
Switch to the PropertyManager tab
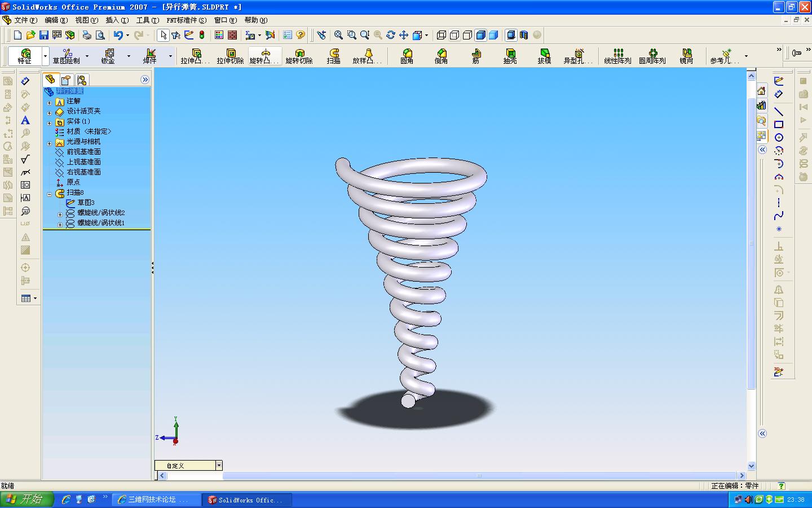pos(66,80)
